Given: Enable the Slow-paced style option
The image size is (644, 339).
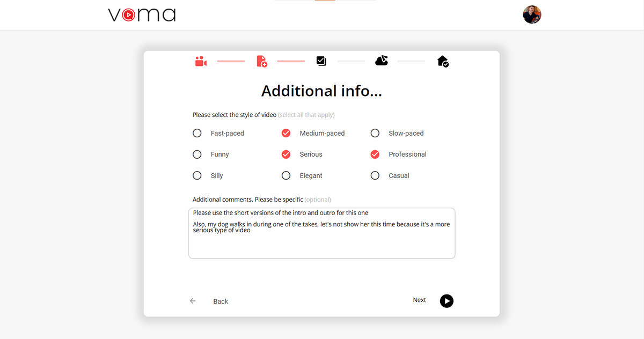Looking at the screenshot, I should [375, 133].
